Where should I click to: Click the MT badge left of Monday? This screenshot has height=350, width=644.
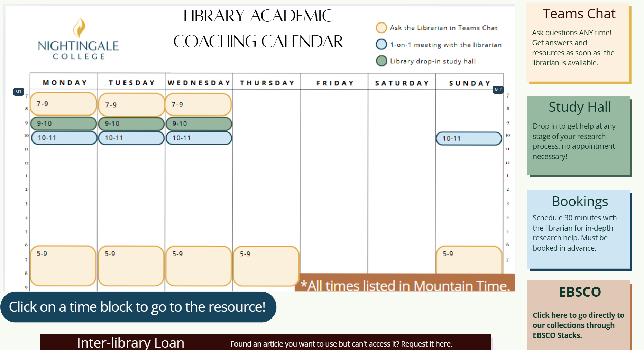click(x=19, y=92)
